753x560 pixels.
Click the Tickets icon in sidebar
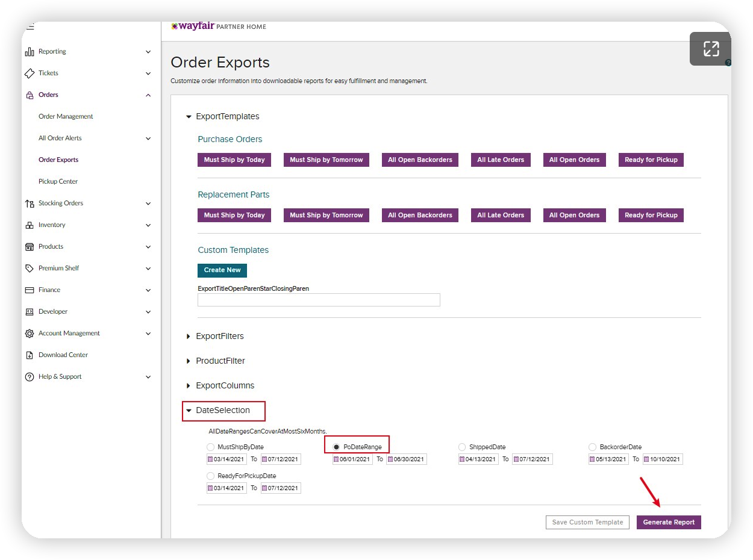(29, 73)
